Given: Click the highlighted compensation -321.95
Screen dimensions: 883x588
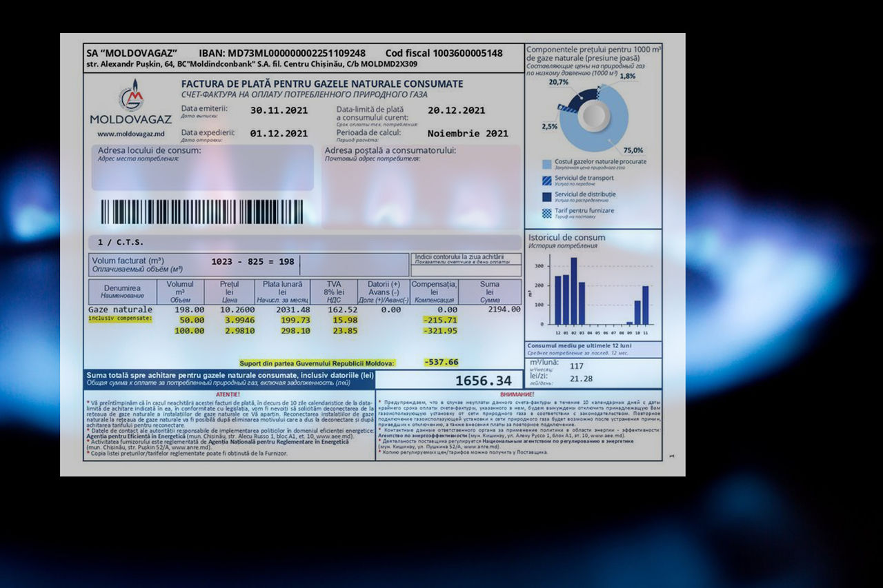Looking at the screenshot, I should click(440, 331).
